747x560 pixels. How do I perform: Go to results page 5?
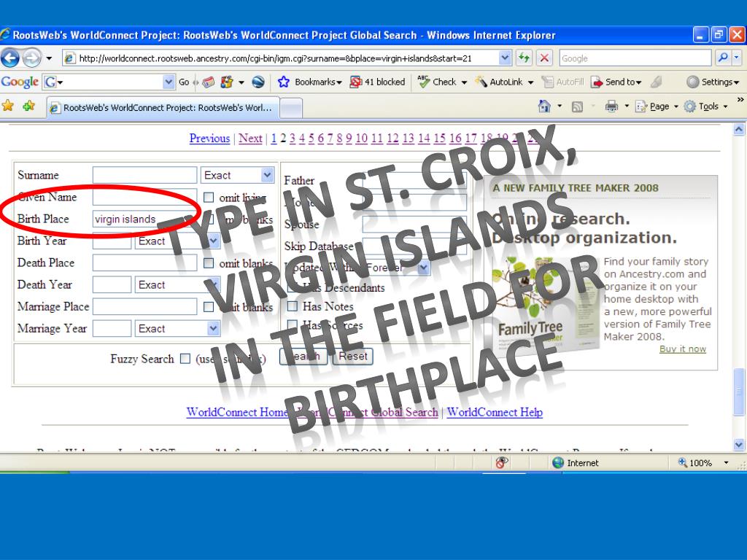(311, 138)
